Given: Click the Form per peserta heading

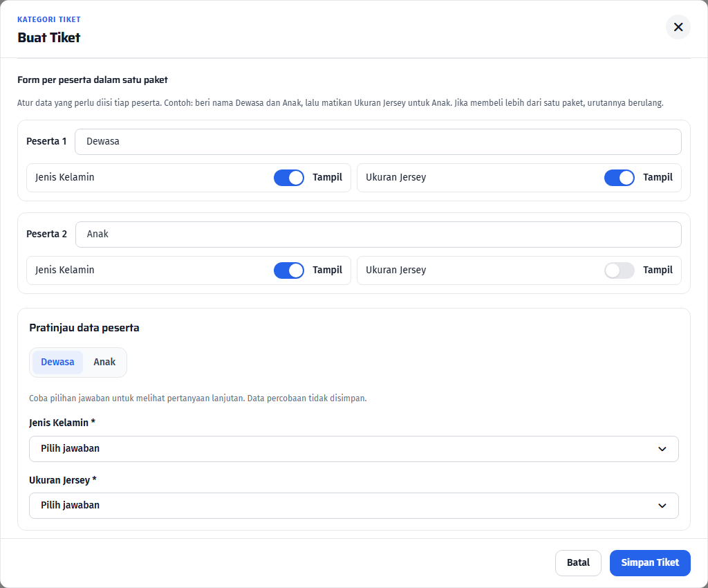Looking at the screenshot, I should pos(93,80).
